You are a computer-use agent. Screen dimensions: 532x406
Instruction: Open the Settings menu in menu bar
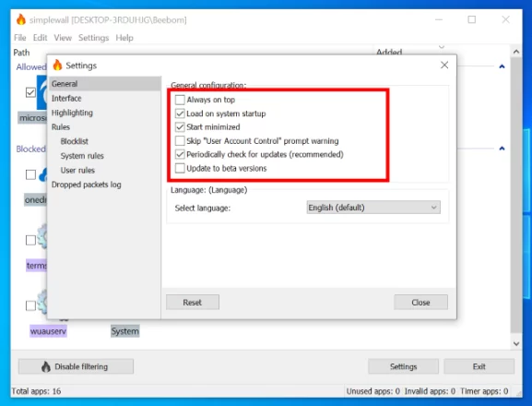pyautogui.click(x=94, y=38)
